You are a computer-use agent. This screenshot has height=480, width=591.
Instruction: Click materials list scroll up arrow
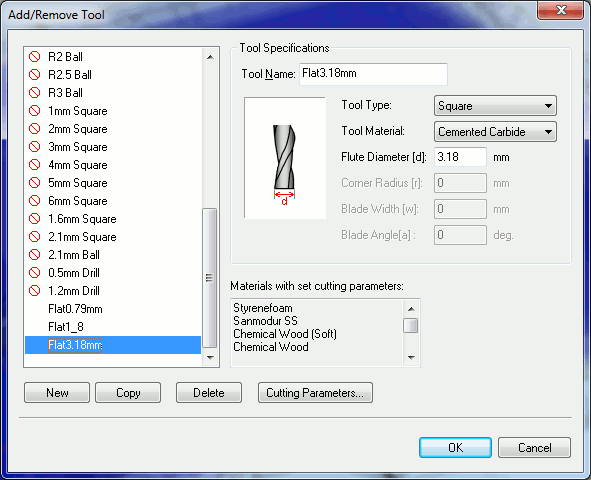(411, 309)
